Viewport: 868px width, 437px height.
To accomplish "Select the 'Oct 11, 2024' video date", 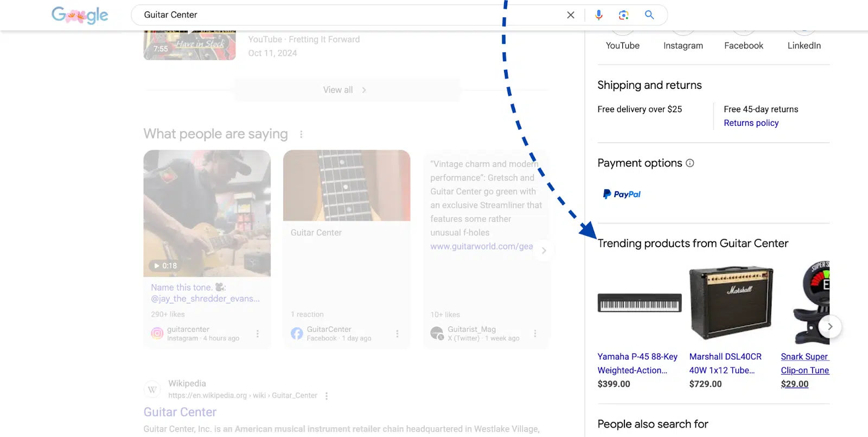I will (272, 53).
